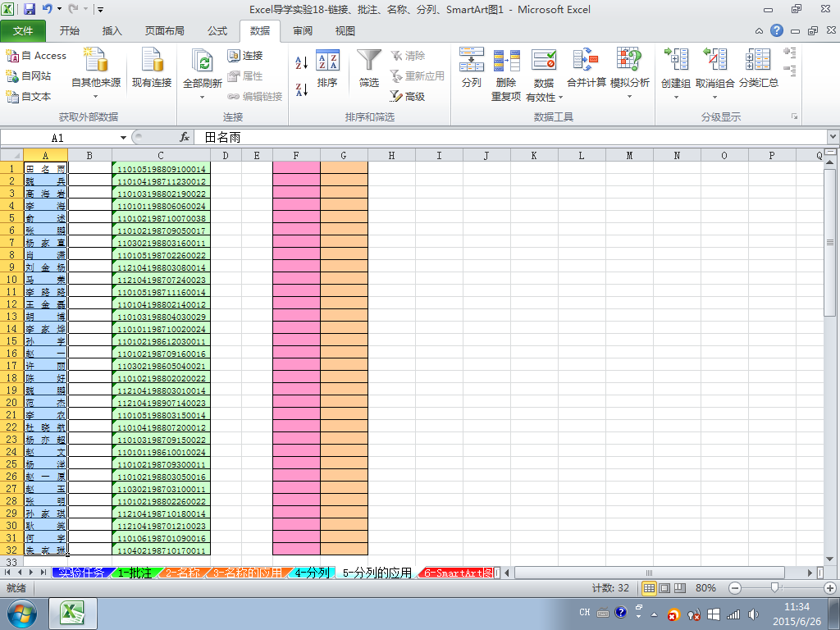Click the fx insert function icon
Image resolution: width=840 pixels, height=630 pixels.
click(x=185, y=137)
